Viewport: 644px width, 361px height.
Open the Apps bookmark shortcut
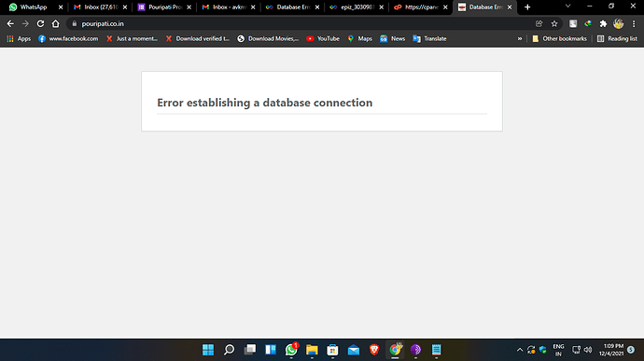pyautogui.click(x=19, y=38)
